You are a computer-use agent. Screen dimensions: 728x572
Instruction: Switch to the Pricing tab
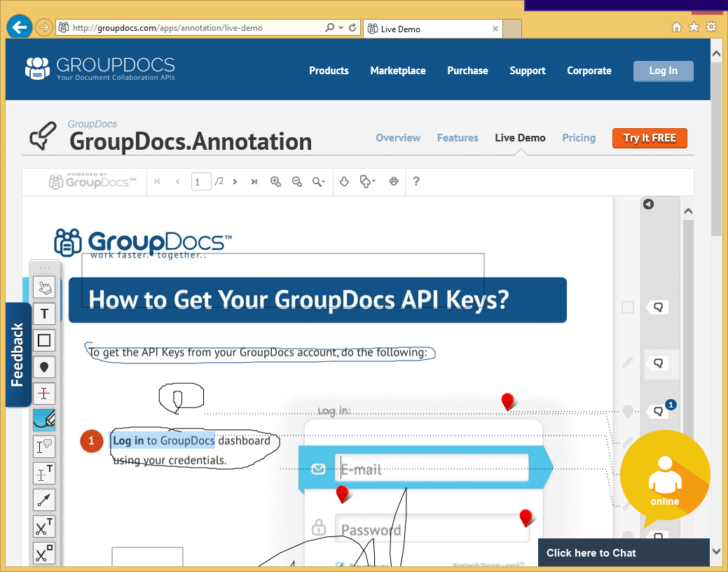coord(579,138)
